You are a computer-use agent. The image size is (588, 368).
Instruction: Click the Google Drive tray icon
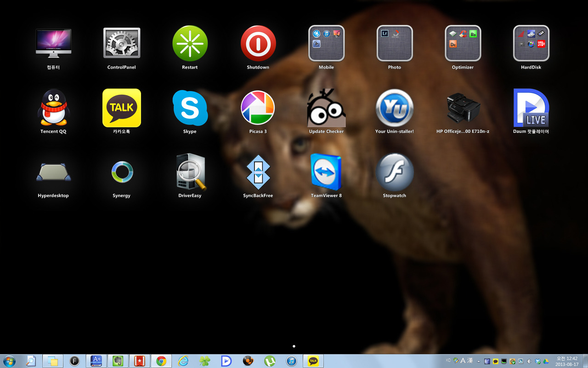[x=546, y=362]
